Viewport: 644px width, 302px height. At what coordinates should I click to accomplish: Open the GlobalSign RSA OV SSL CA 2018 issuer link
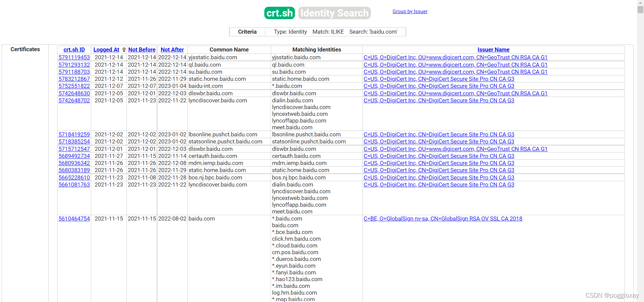pos(443,219)
